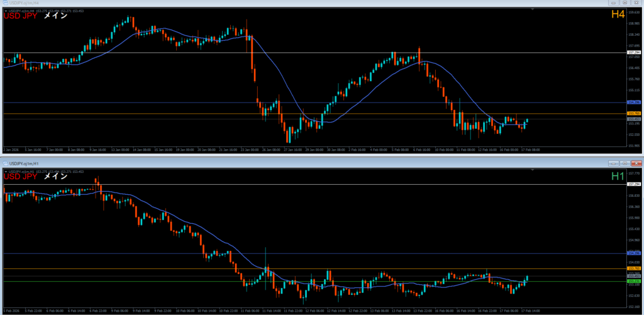Select the orange 153.765 price label on H4 chart

(633, 113)
